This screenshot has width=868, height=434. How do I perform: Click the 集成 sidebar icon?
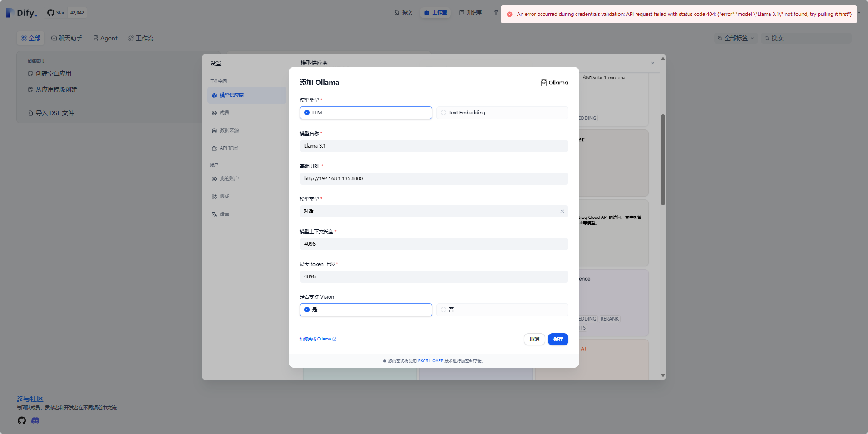(x=214, y=197)
